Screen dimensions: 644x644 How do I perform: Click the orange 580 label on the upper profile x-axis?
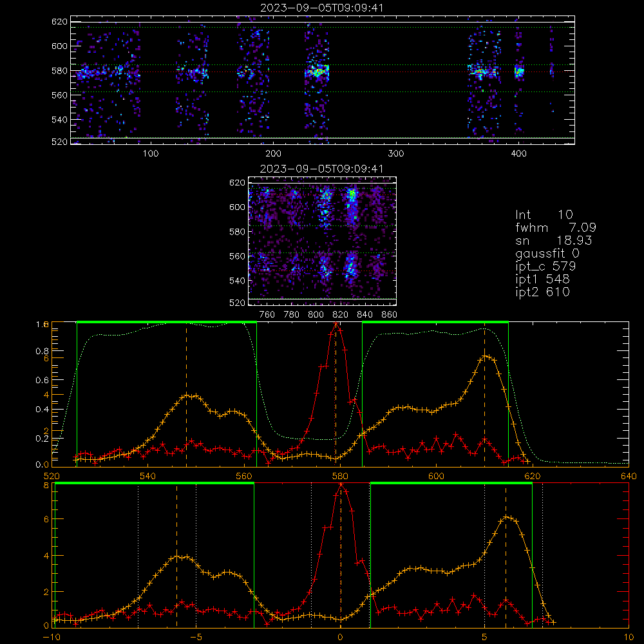[x=340, y=476]
